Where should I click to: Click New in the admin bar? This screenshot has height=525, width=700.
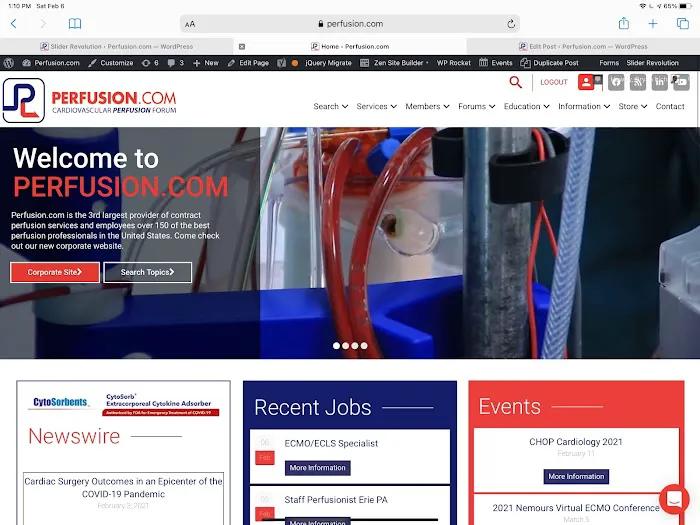pyautogui.click(x=206, y=63)
